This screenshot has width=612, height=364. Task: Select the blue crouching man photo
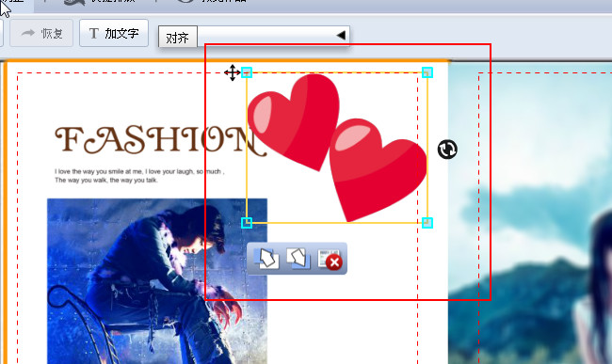point(157,281)
